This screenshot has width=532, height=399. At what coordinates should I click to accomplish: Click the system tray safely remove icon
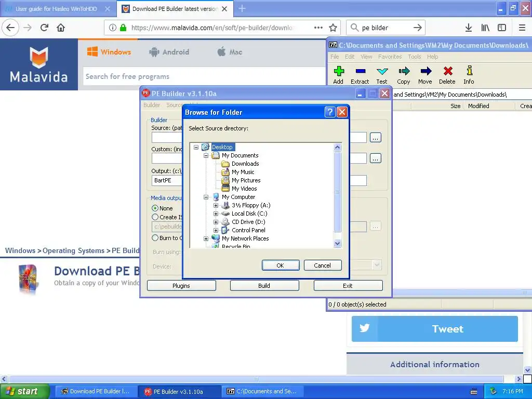[x=494, y=391]
